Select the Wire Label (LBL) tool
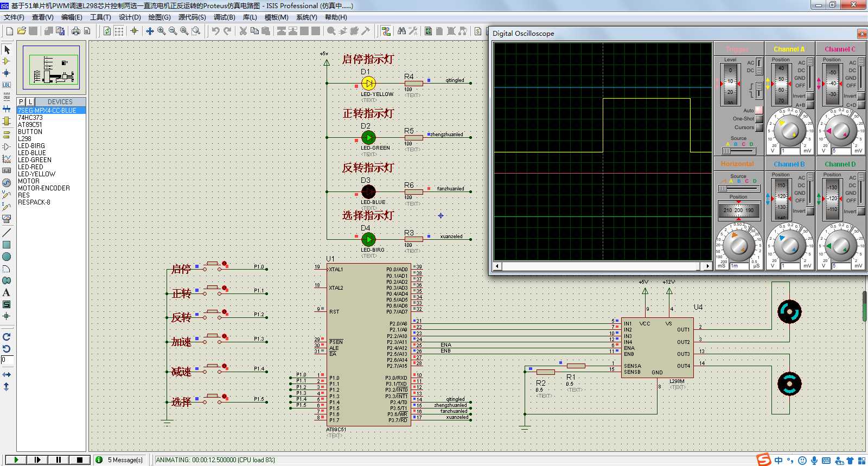The height and width of the screenshot is (466, 868). click(7, 85)
